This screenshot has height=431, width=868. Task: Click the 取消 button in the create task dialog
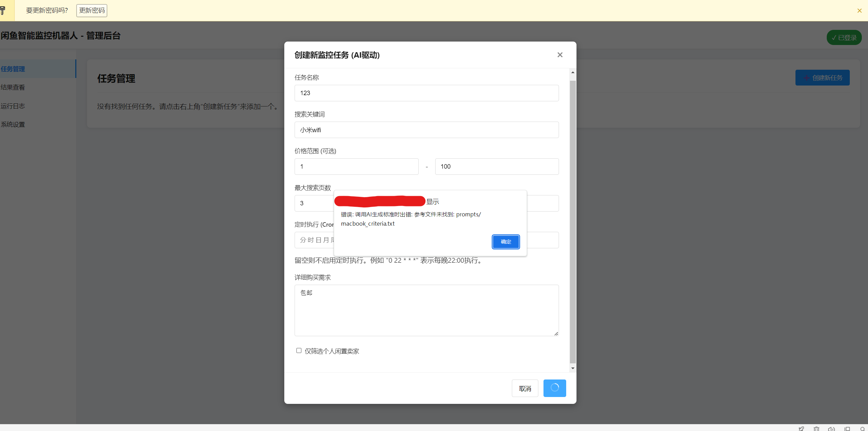tap(525, 388)
